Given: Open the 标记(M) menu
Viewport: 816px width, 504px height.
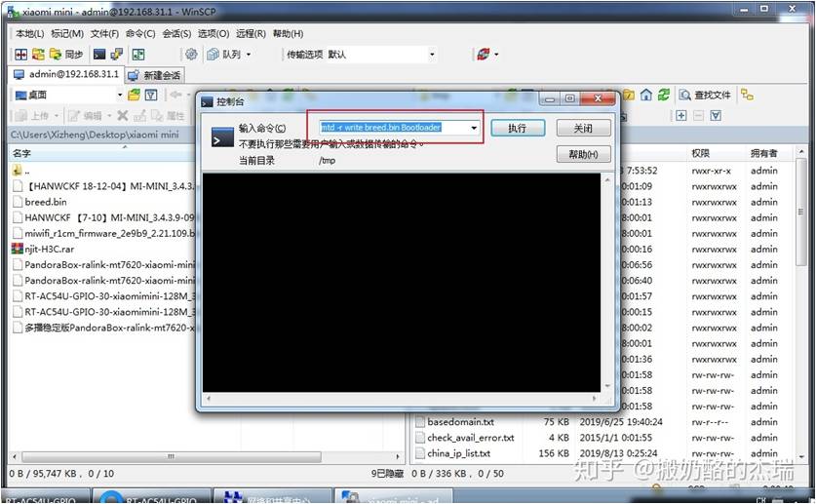Looking at the screenshot, I should 67,34.
